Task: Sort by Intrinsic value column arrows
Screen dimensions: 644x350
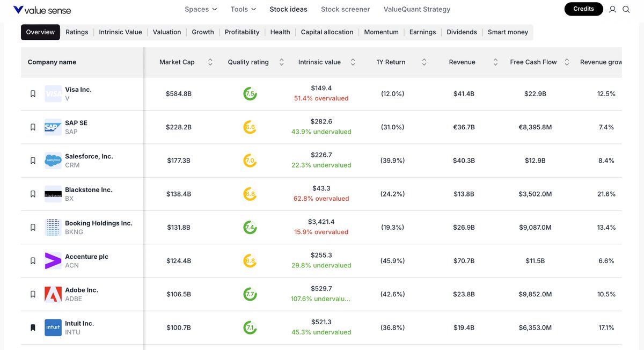Action: (353, 62)
